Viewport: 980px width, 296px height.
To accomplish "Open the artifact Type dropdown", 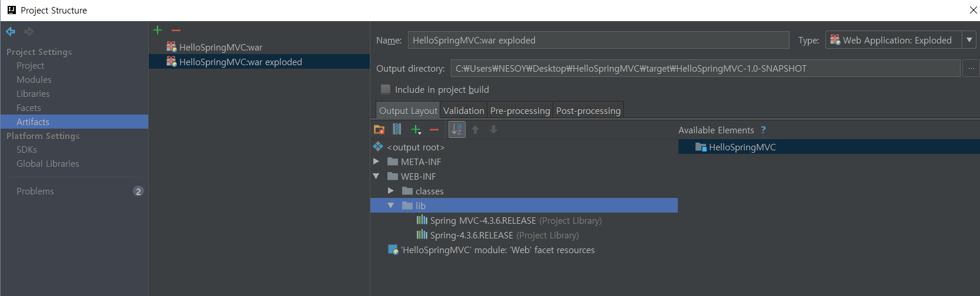I will (969, 40).
